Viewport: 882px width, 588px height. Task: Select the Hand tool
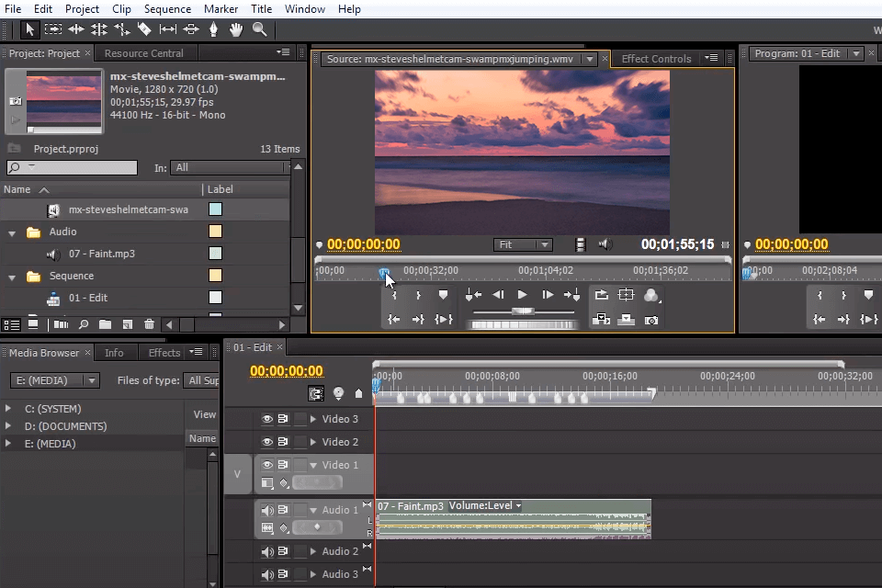(x=235, y=29)
